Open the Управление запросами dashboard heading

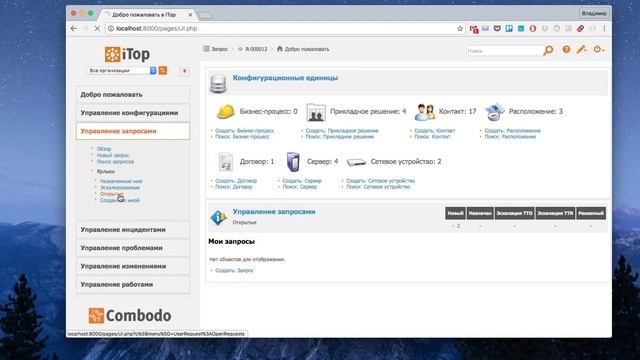(274, 211)
